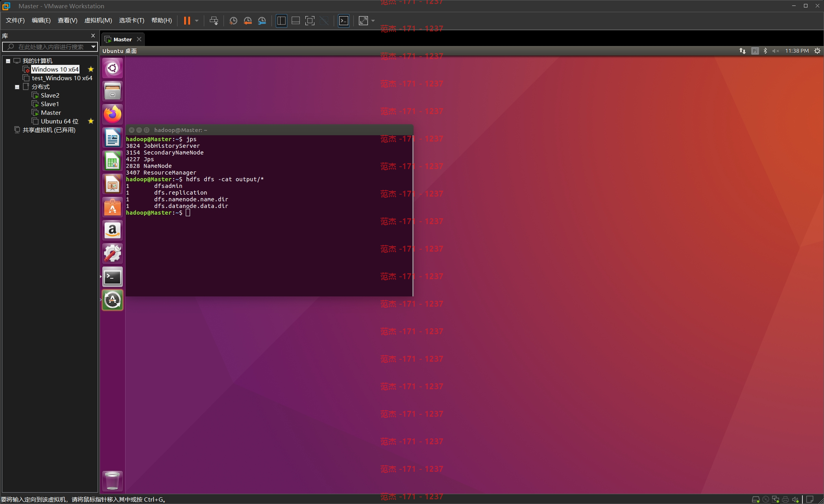Viewport: 824px width, 504px height.
Task: Open the 虚拟机(M) menu
Action: click(98, 20)
